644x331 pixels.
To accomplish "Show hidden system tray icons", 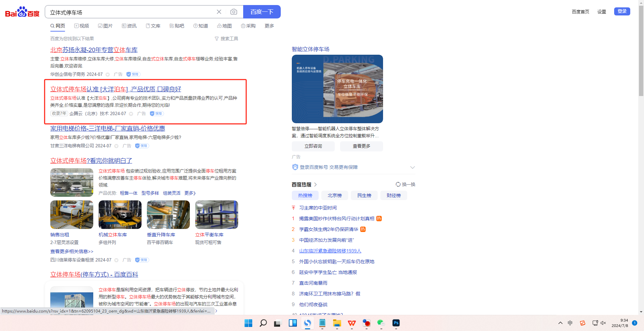I will tap(560, 323).
